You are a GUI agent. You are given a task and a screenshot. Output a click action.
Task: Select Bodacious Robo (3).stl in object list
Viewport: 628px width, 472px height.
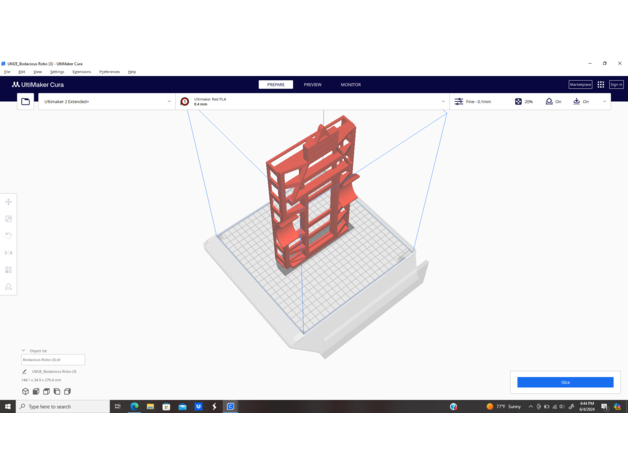click(x=53, y=360)
